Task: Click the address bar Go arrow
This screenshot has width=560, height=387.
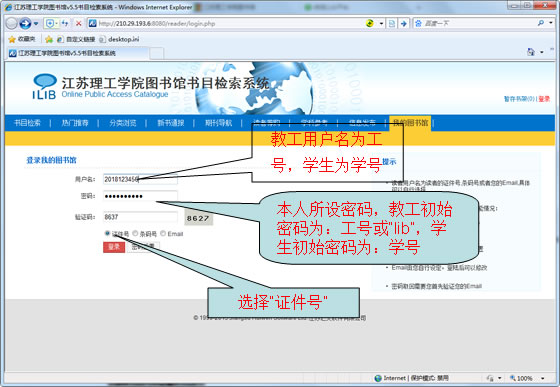Action: 404,24
